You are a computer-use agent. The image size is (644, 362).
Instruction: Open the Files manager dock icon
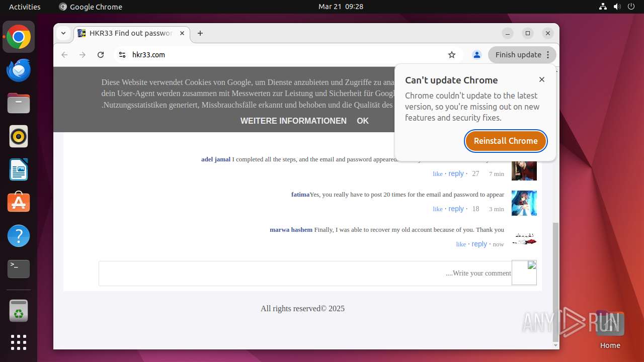pyautogui.click(x=19, y=104)
